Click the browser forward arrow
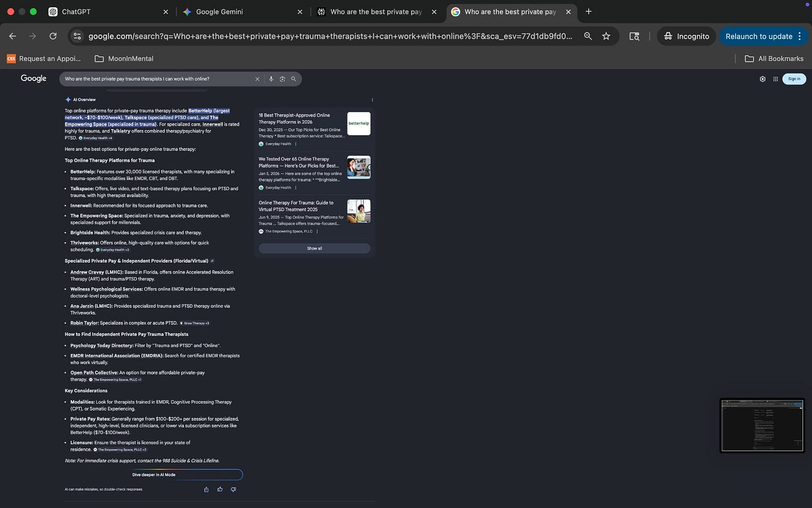Viewport: 812px width, 508px height. coord(32,36)
